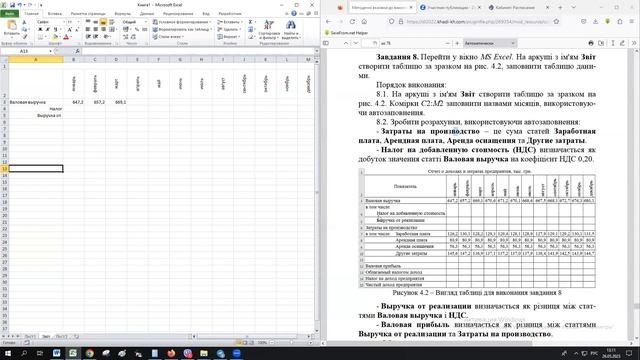
Task: Select cell containing 'Валовая выручка'
Action: click(x=36, y=102)
